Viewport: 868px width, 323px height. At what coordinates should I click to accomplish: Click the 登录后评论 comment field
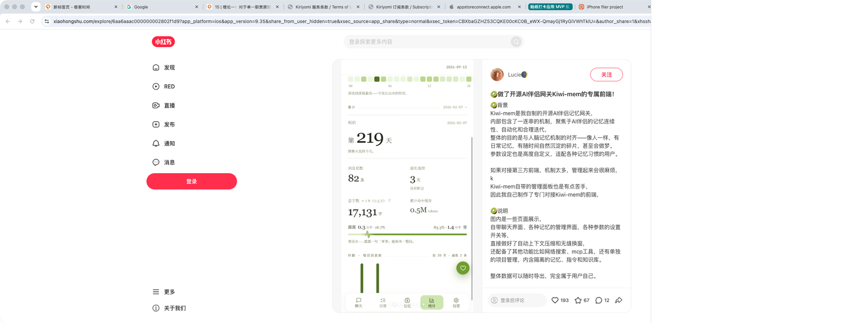pos(516,300)
